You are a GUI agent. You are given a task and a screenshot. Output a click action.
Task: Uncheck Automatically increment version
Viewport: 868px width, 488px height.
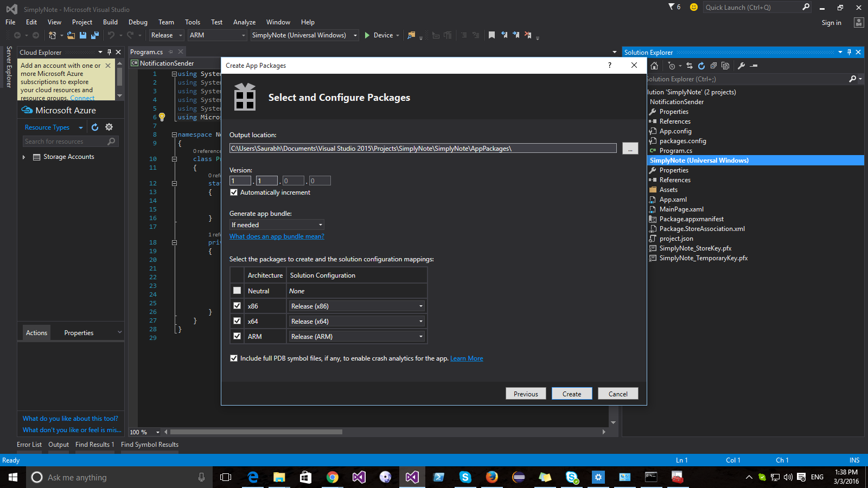click(x=234, y=192)
